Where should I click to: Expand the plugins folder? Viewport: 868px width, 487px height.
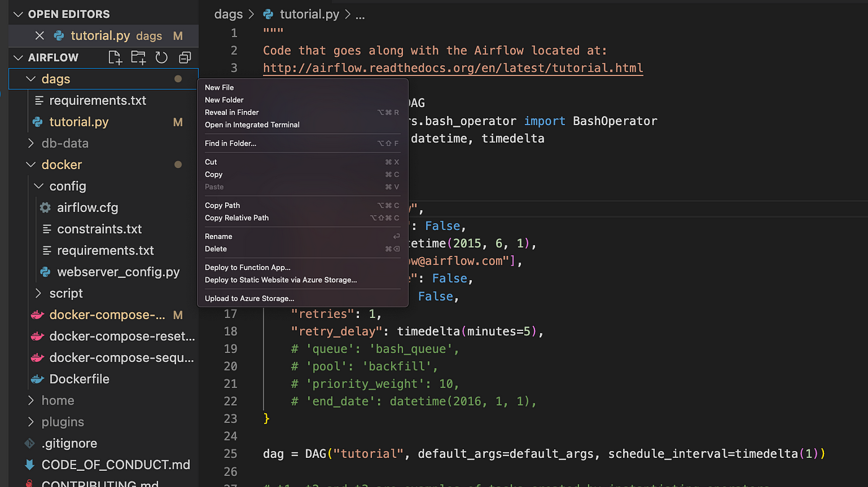(x=30, y=422)
